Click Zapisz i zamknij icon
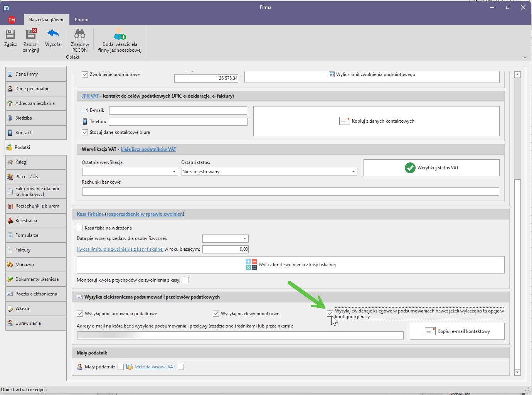 [31, 35]
